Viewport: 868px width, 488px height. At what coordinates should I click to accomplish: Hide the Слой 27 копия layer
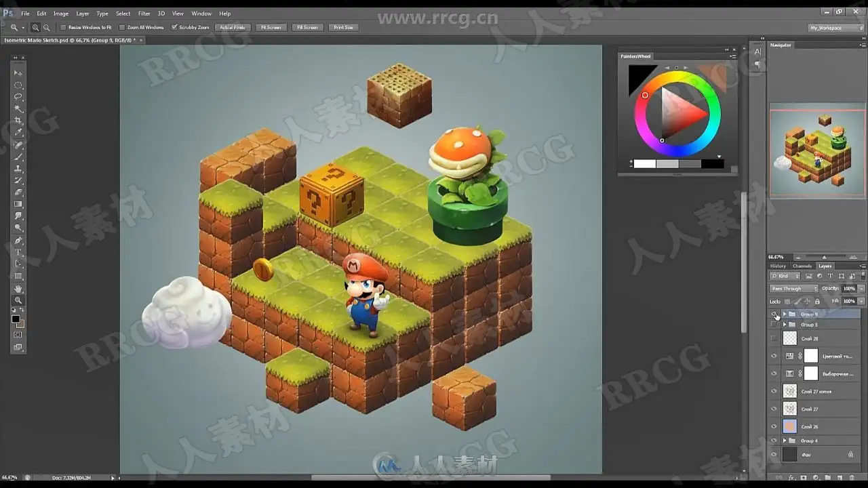point(774,391)
